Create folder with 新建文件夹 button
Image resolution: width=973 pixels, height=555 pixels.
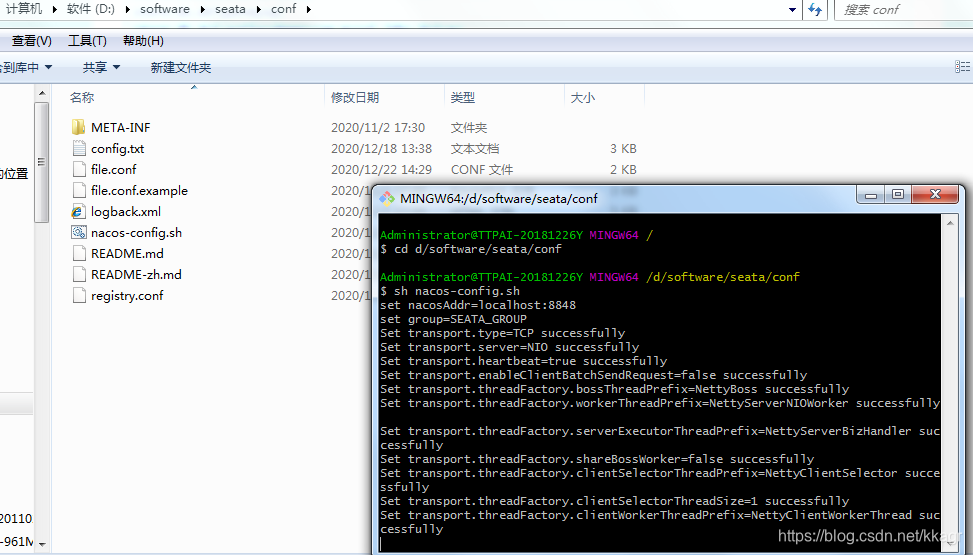click(181, 67)
